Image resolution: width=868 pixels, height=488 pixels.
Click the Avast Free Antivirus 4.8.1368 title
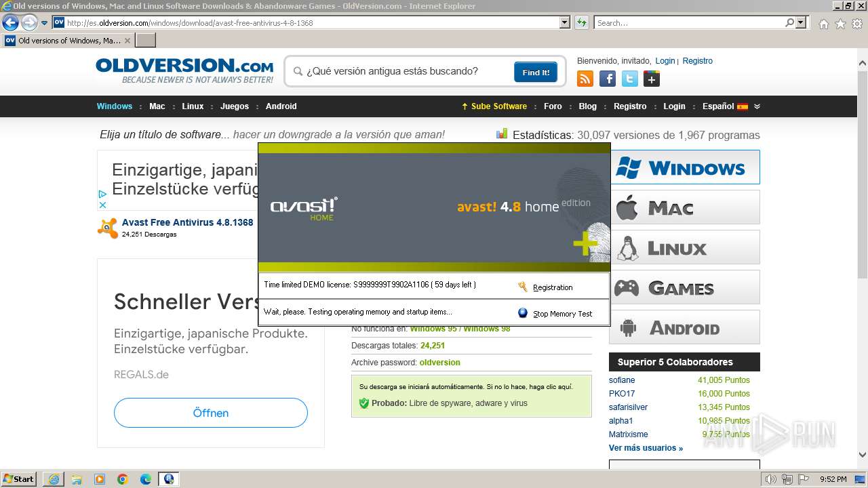click(187, 222)
